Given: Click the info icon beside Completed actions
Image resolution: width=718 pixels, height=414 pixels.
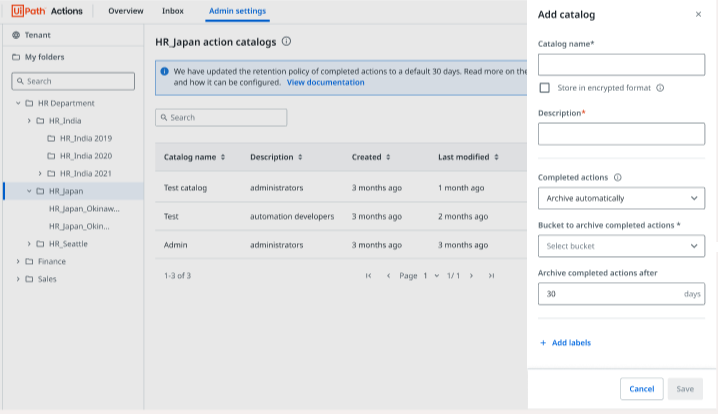Looking at the screenshot, I should tap(617, 177).
